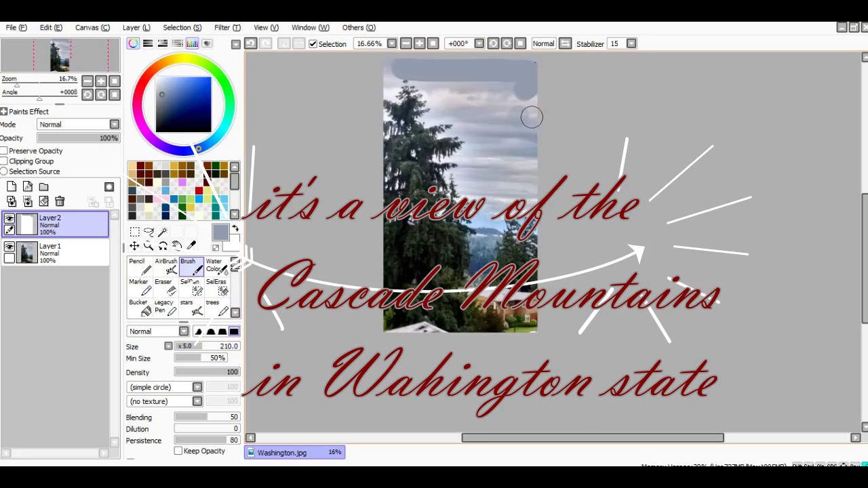Image resolution: width=868 pixels, height=488 pixels.
Task: Create a new linework layer
Action: click(28, 186)
